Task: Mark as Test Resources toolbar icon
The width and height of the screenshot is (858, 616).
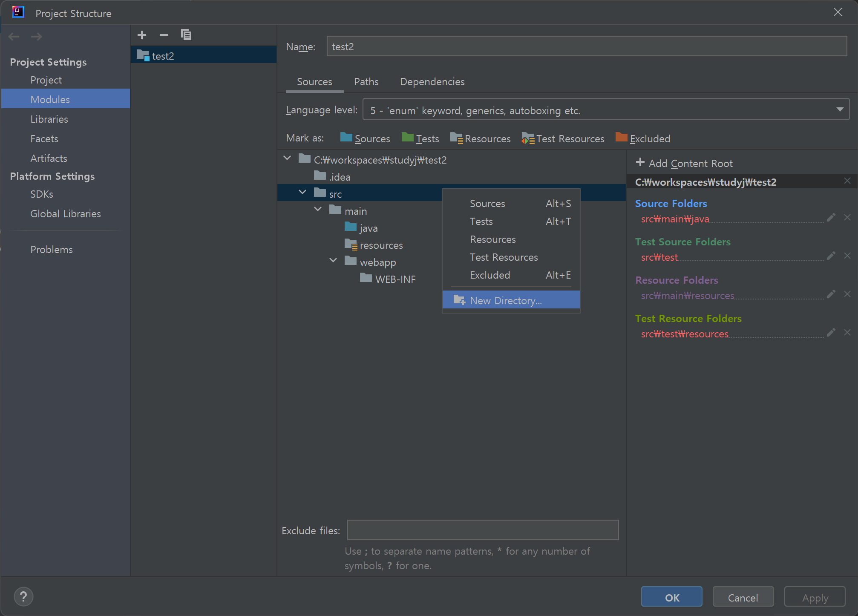Action: 528,138
